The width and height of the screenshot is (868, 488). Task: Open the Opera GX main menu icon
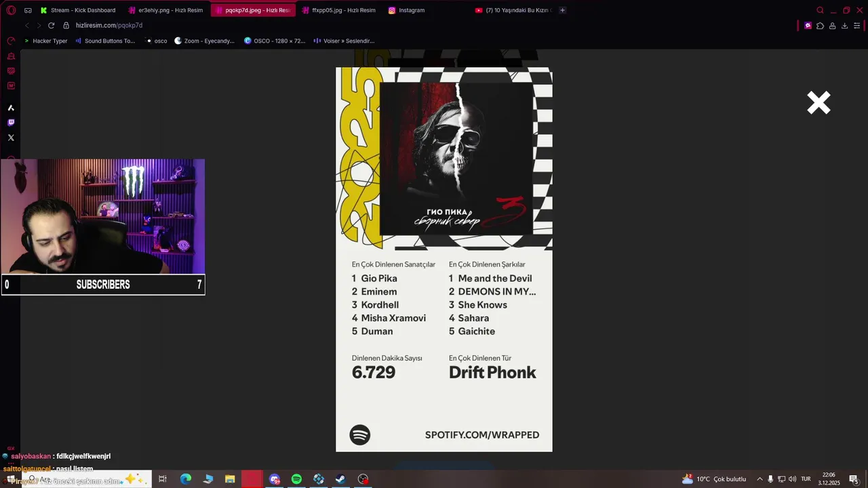11,10
